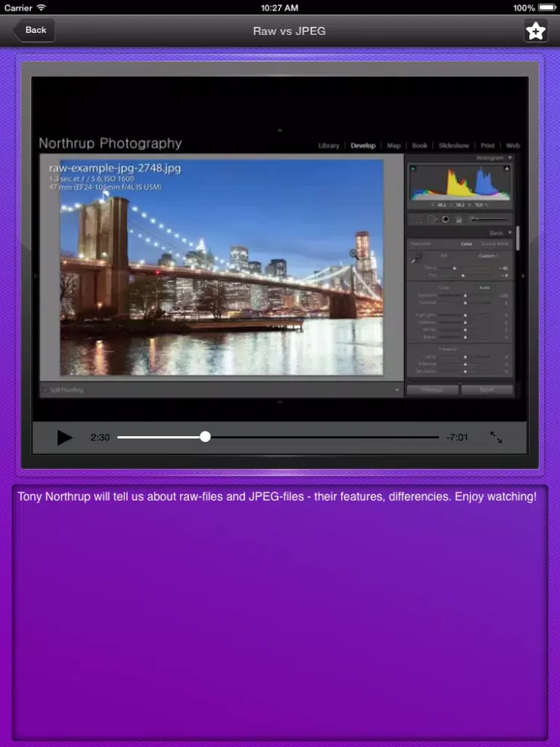Collapse the Basic panel
Image resolution: width=560 pixels, height=747 pixels.
(x=510, y=232)
